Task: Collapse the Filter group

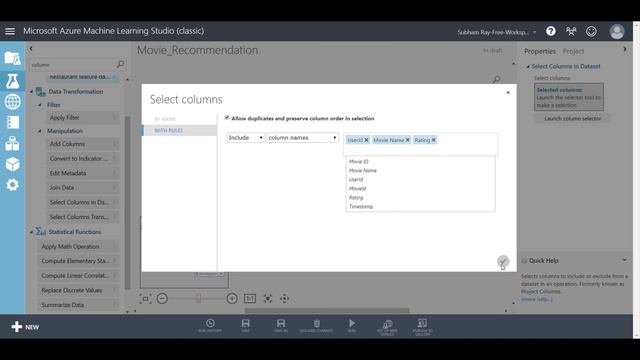Action: click(x=40, y=105)
